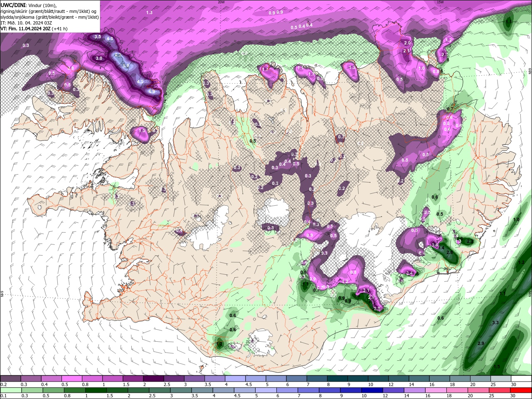Image resolution: width=532 pixels, height=399 pixels.
Task: Click the 2.9 rain value offshore southeast
Action: [x=481, y=343]
